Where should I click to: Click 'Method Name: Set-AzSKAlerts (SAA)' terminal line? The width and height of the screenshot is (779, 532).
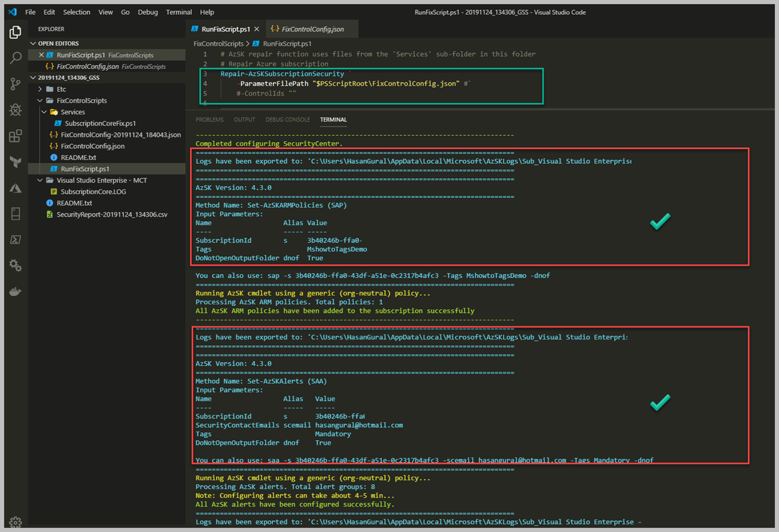tap(261, 381)
